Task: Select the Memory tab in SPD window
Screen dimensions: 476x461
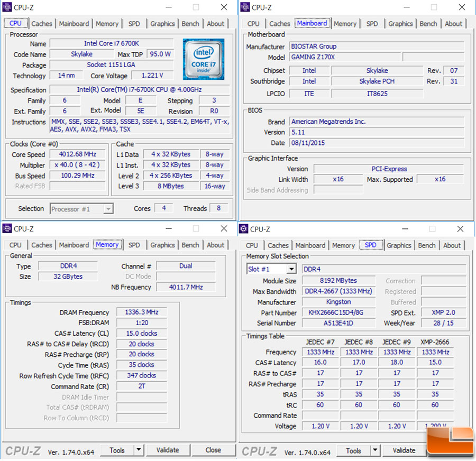Action: click(x=343, y=245)
